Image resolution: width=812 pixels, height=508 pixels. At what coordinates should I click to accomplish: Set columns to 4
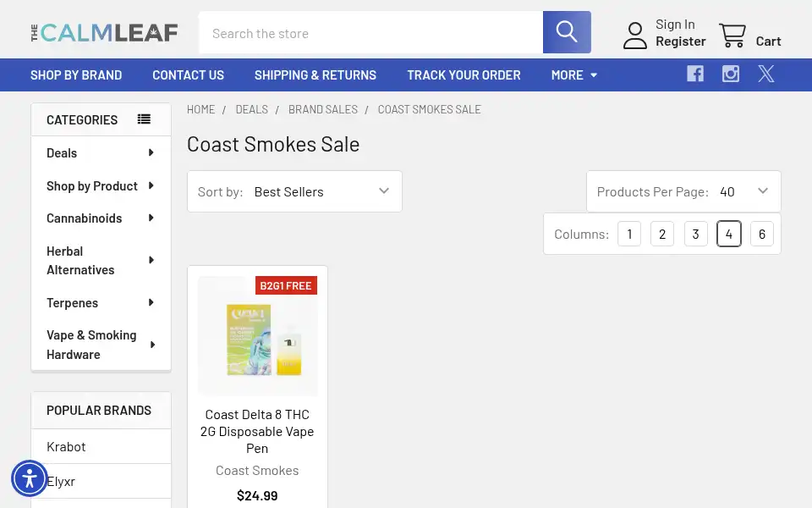(728, 234)
